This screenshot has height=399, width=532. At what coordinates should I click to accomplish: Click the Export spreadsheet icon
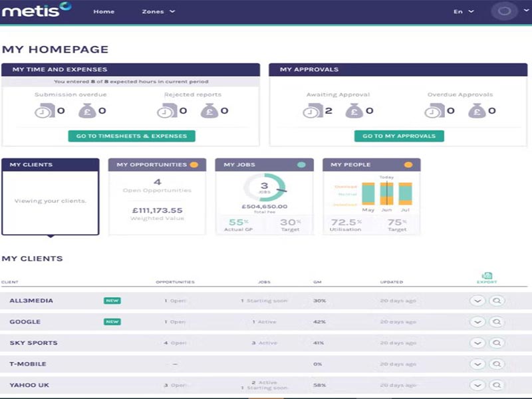pyautogui.click(x=487, y=277)
